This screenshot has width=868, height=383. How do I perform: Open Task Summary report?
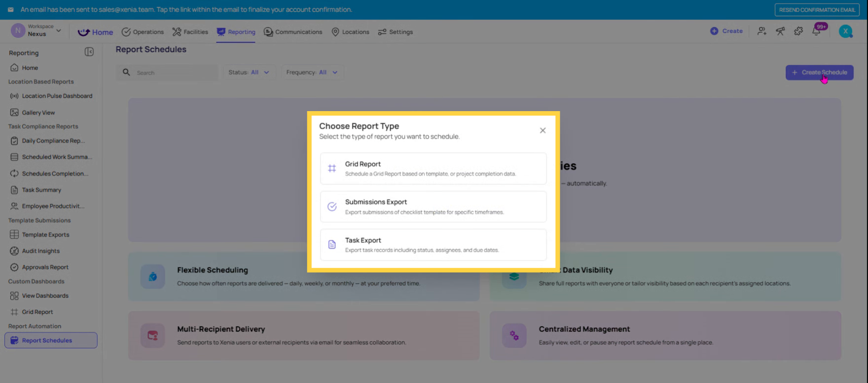pyautogui.click(x=51, y=190)
